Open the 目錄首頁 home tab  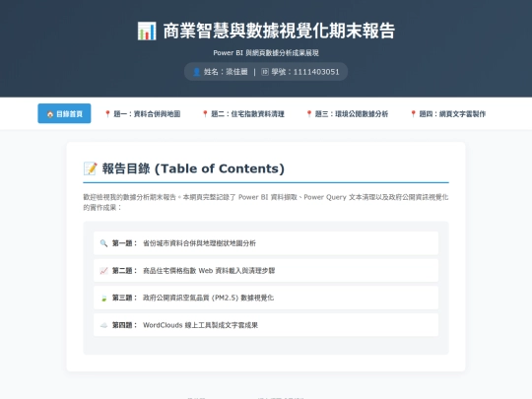tap(64, 113)
